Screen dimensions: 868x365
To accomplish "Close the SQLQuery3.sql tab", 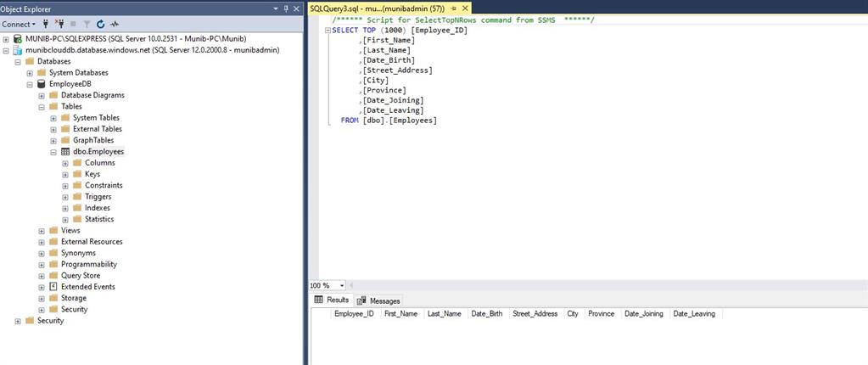I will [464, 8].
